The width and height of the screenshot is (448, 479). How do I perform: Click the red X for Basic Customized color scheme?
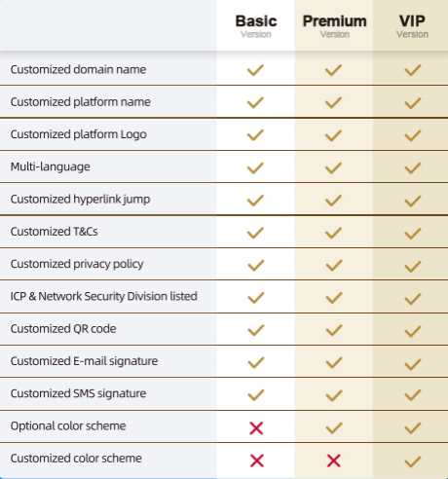point(257,461)
